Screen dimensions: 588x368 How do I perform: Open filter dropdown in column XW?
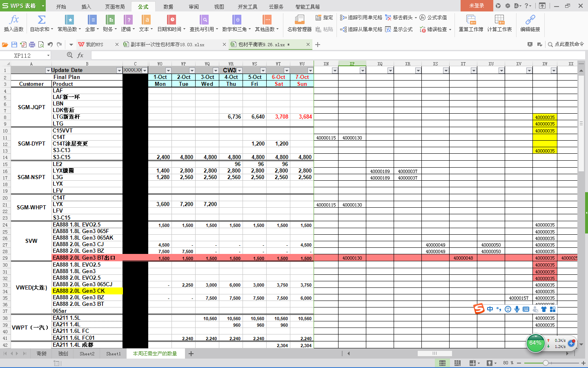pos(554,71)
